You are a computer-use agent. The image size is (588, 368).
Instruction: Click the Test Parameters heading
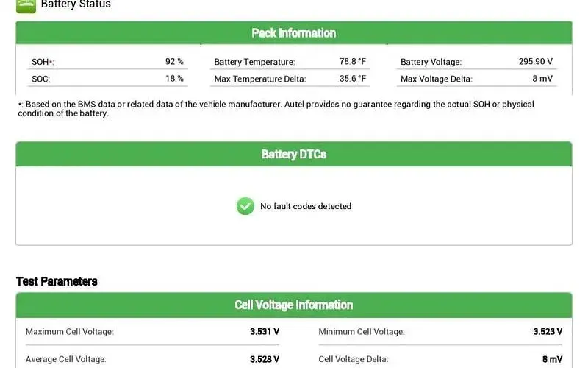pyautogui.click(x=57, y=281)
